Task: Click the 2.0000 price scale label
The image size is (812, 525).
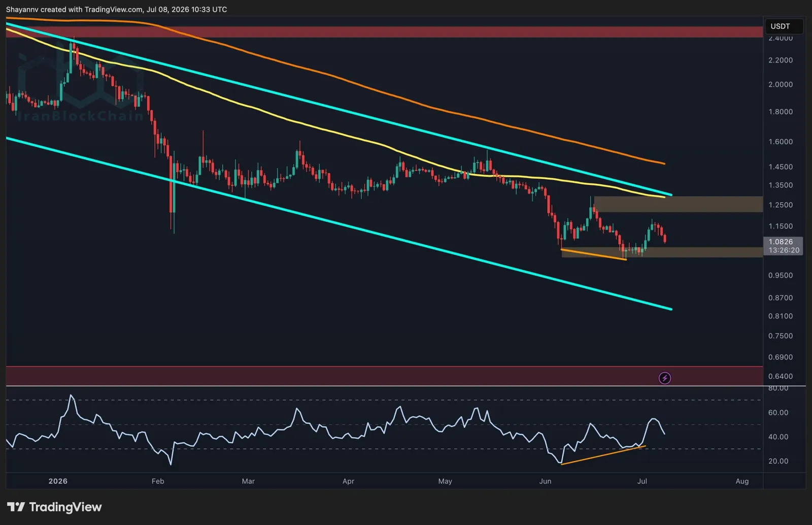Action: point(781,84)
